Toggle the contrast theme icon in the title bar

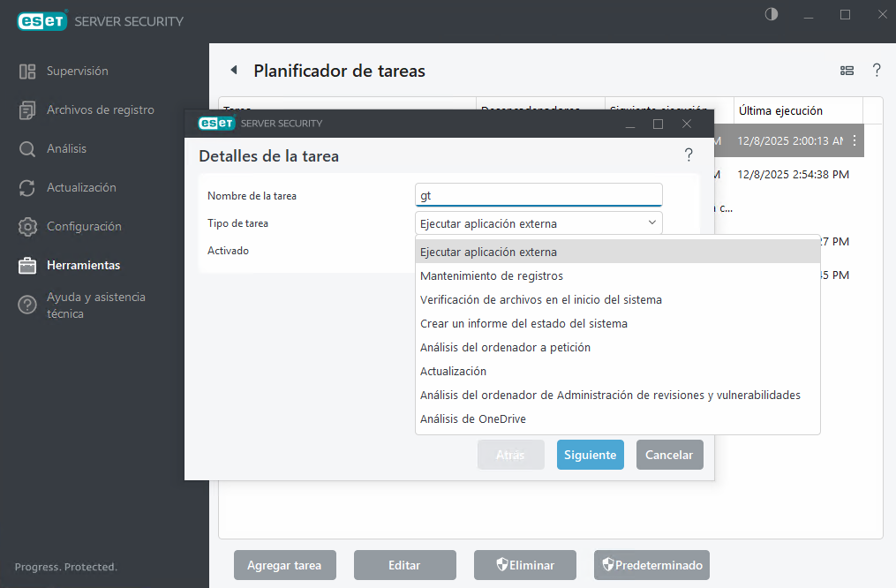[x=770, y=14]
